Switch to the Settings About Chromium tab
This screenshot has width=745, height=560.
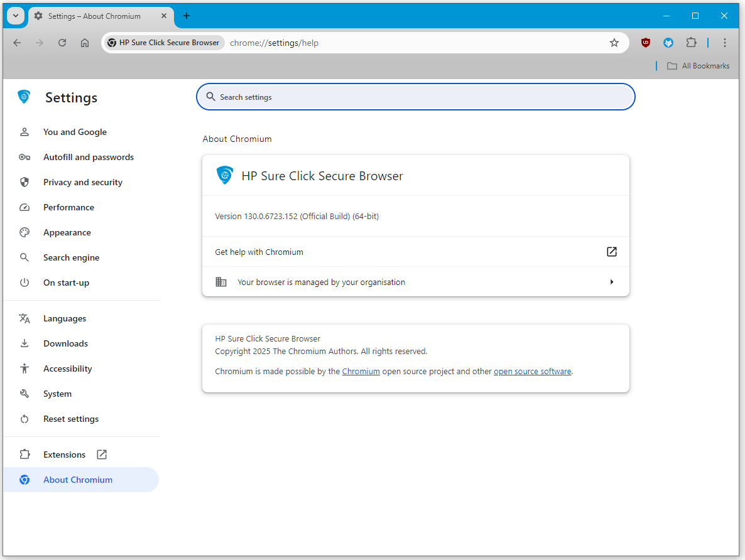[x=94, y=16]
